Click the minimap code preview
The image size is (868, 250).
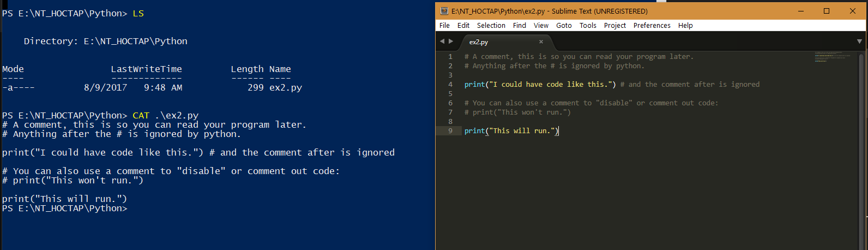click(x=833, y=57)
